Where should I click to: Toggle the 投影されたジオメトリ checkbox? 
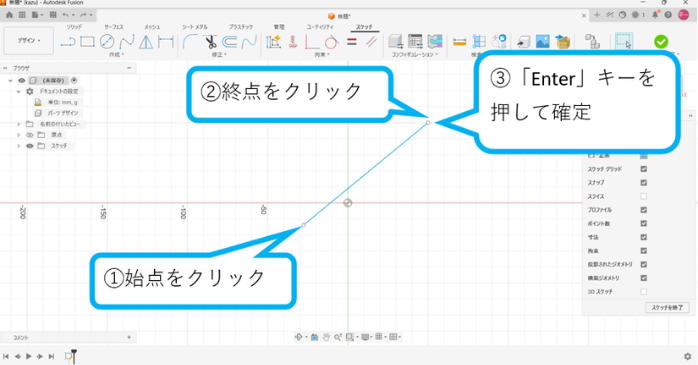[x=644, y=264]
